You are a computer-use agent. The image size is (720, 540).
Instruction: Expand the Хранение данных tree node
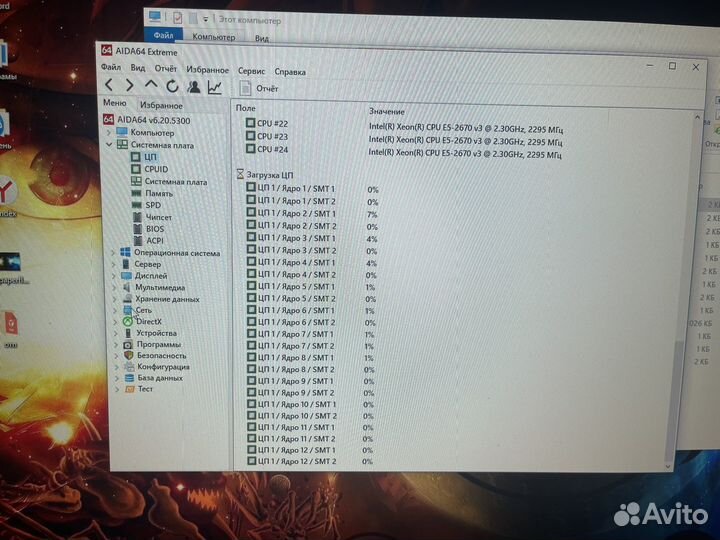coord(114,298)
